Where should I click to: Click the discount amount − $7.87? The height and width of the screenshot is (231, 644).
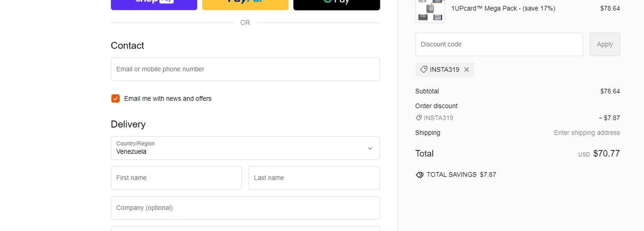pyautogui.click(x=609, y=118)
